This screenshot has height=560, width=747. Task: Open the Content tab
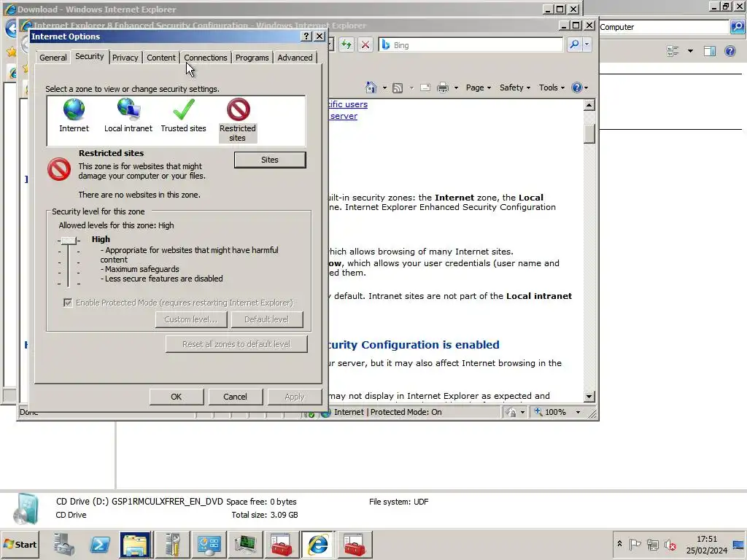tap(161, 58)
